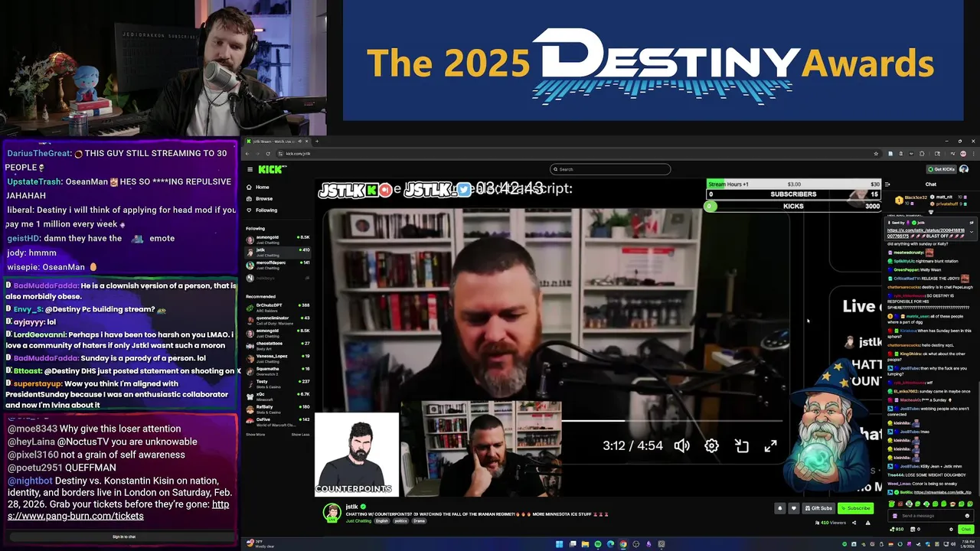Open weather widget on taskbar

[260, 544]
